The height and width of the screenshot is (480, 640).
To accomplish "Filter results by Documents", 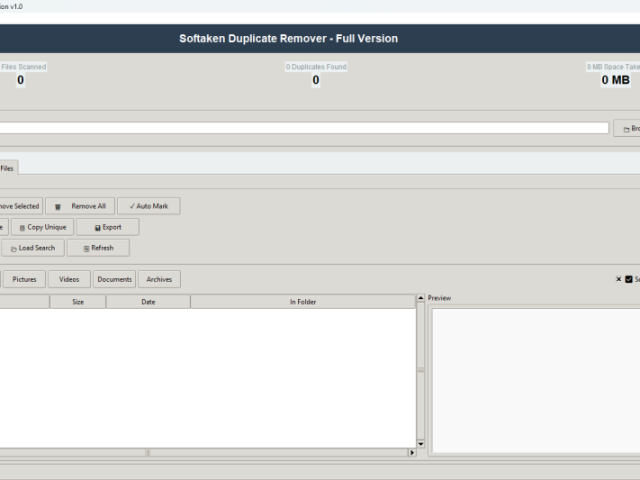I will (114, 279).
